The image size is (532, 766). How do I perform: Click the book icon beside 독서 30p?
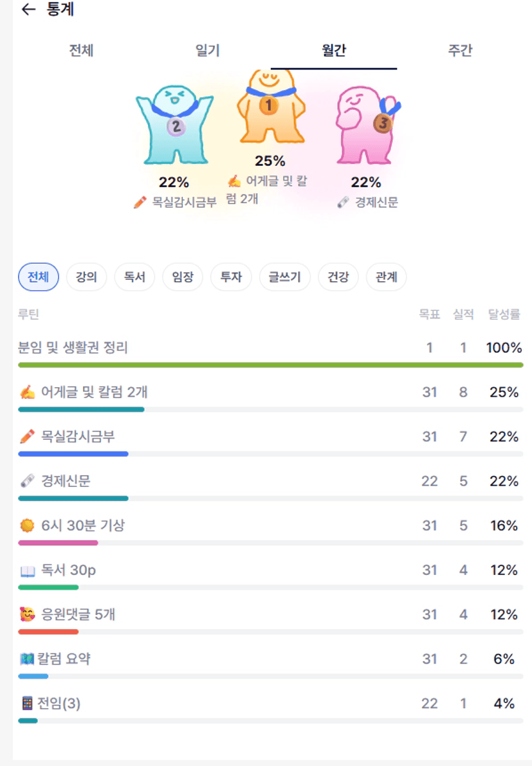(x=27, y=570)
